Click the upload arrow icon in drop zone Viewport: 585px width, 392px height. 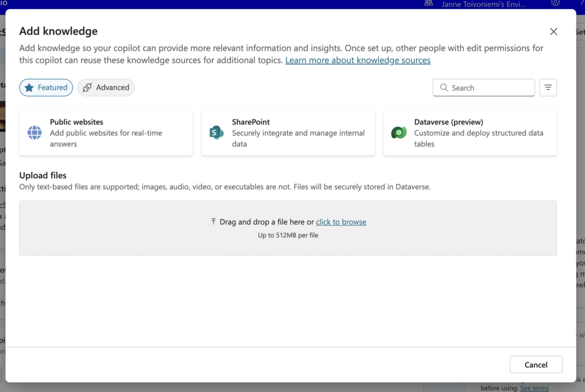tap(214, 222)
